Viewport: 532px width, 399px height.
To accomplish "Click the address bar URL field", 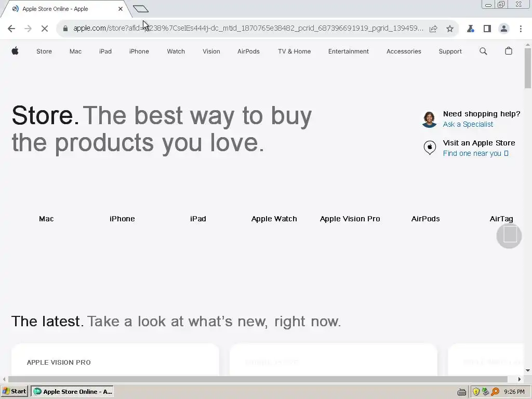I will 248,29.
